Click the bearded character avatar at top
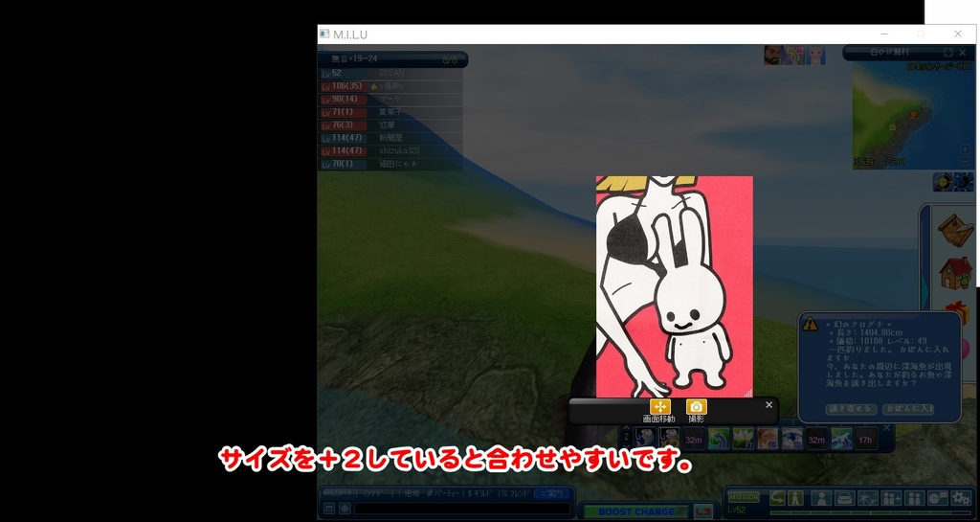The height and width of the screenshot is (522, 980). point(773,55)
